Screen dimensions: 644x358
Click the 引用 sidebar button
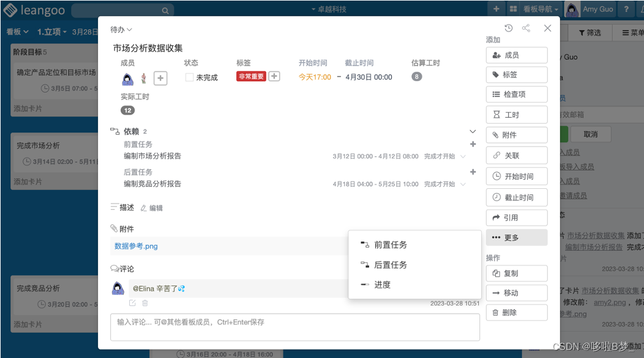click(517, 218)
